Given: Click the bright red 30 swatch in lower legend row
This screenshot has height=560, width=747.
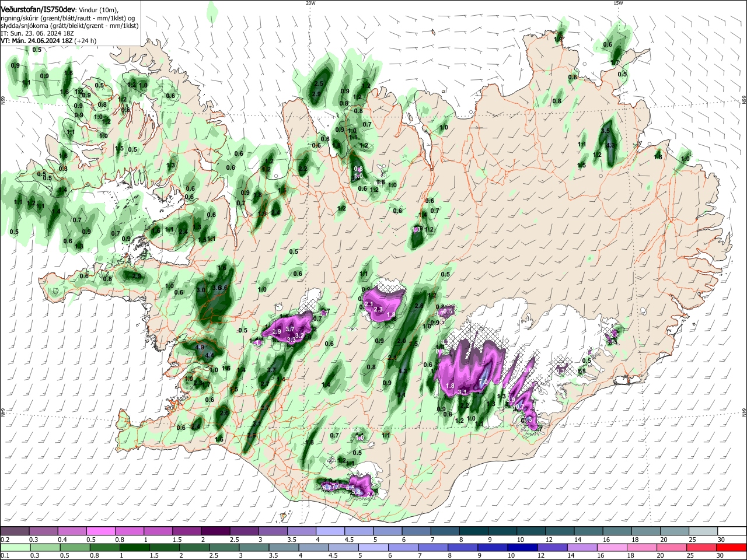Looking at the screenshot, I should 731,548.
